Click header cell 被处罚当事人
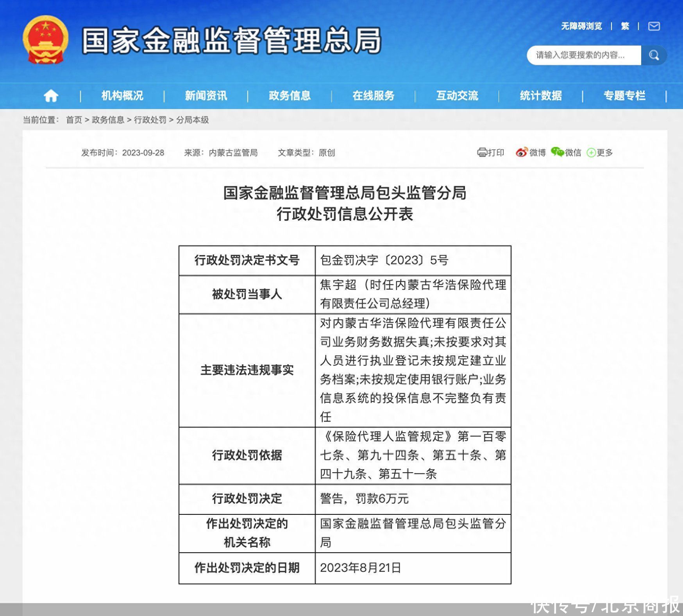The image size is (683, 616). [x=247, y=294]
